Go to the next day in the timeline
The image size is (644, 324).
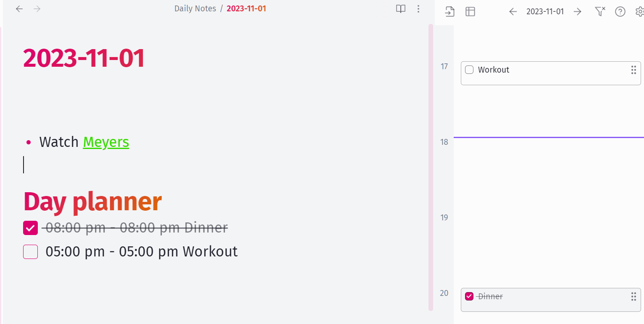point(577,11)
